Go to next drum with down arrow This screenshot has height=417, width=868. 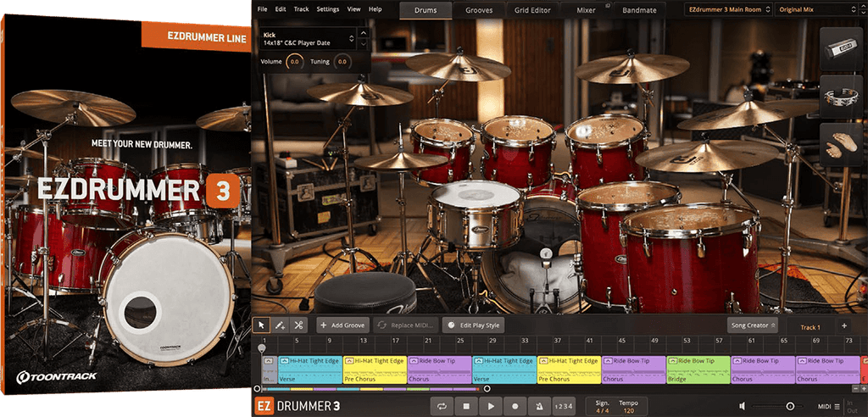coord(363,43)
